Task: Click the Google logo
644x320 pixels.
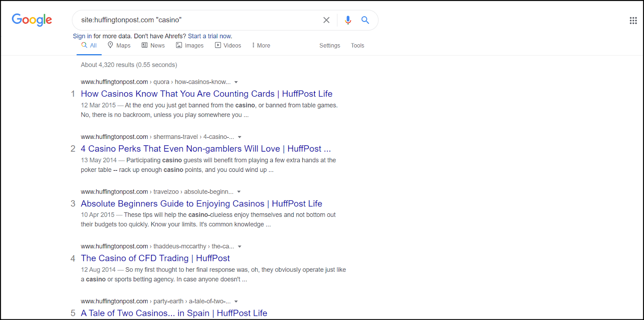Action: click(32, 20)
